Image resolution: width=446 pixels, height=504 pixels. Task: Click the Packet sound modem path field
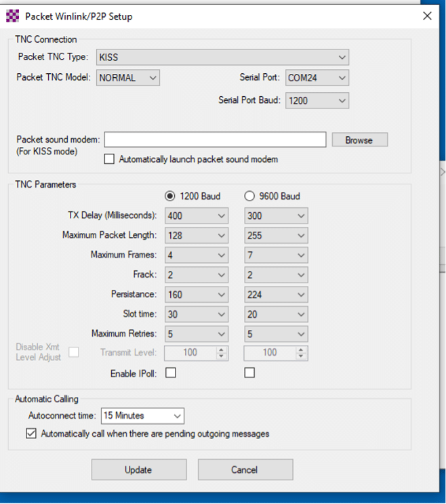click(215, 140)
